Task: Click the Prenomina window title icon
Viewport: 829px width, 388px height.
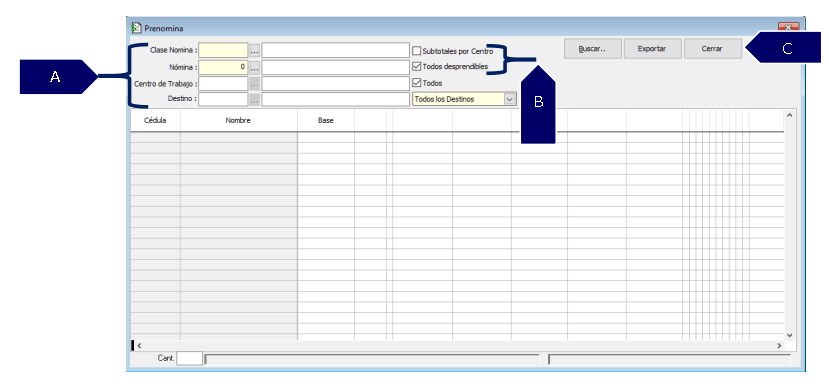Action: pos(136,28)
